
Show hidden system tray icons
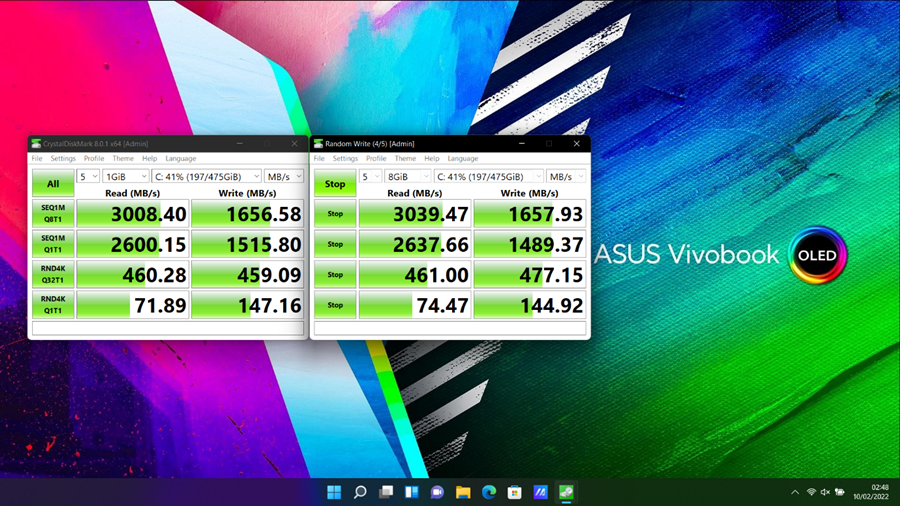[x=795, y=492]
